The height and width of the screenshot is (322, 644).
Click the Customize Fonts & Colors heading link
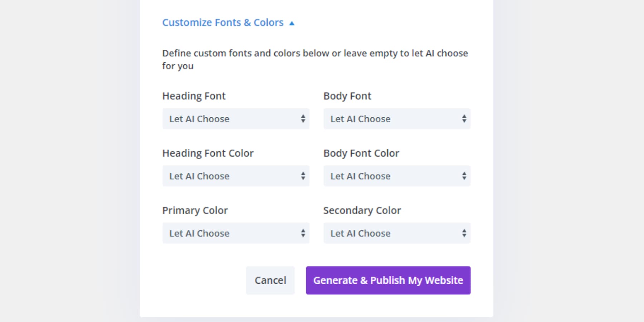[223, 23]
